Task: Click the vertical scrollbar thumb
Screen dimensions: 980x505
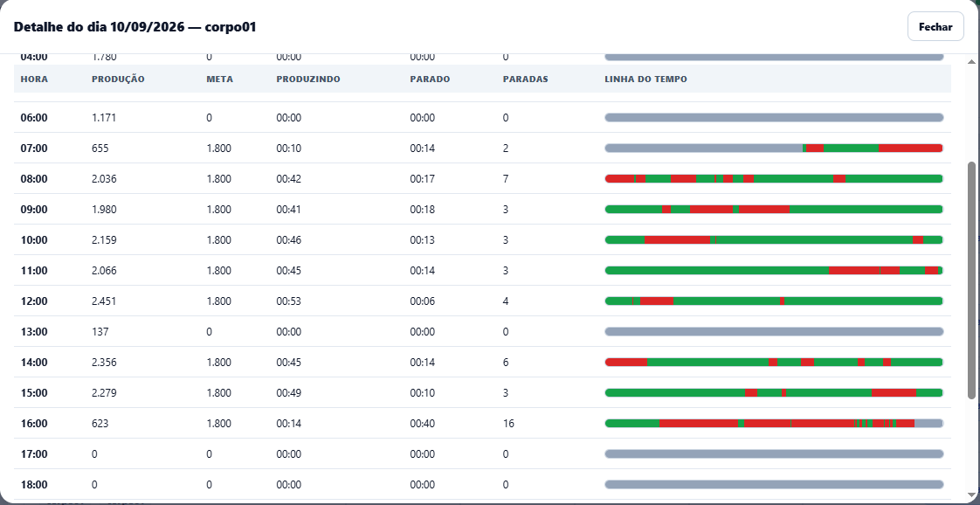Action: click(x=971, y=280)
